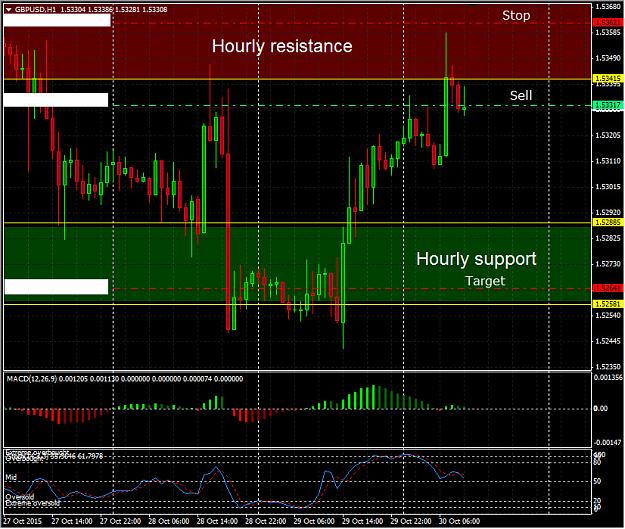This screenshot has height=529, width=625.
Task: Click the 1.53015 value on price axis
Action: point(608,187)
